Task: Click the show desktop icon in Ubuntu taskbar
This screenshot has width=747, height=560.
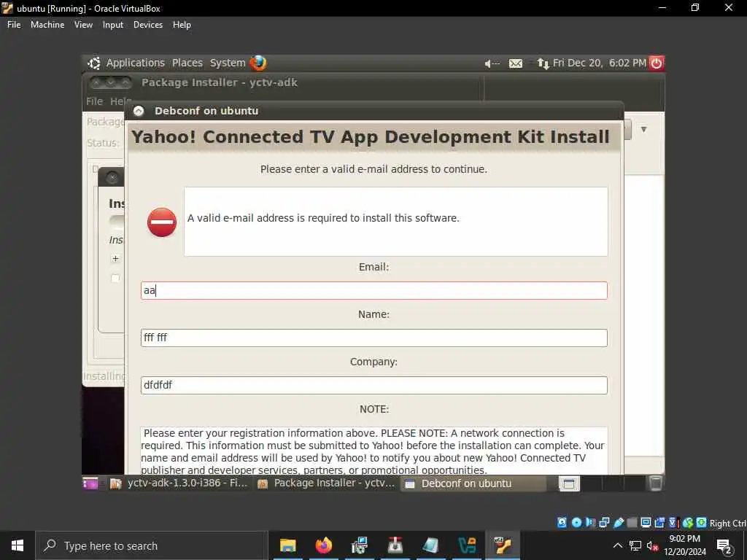Action: (90, 483)
